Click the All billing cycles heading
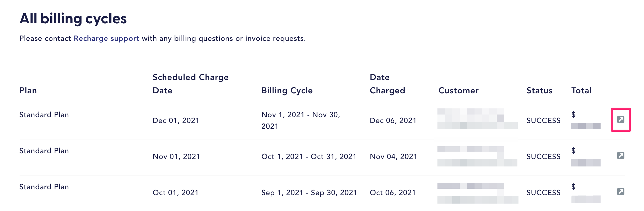The height and width of the screenshot is (211, 644). (x=73, y=19)
